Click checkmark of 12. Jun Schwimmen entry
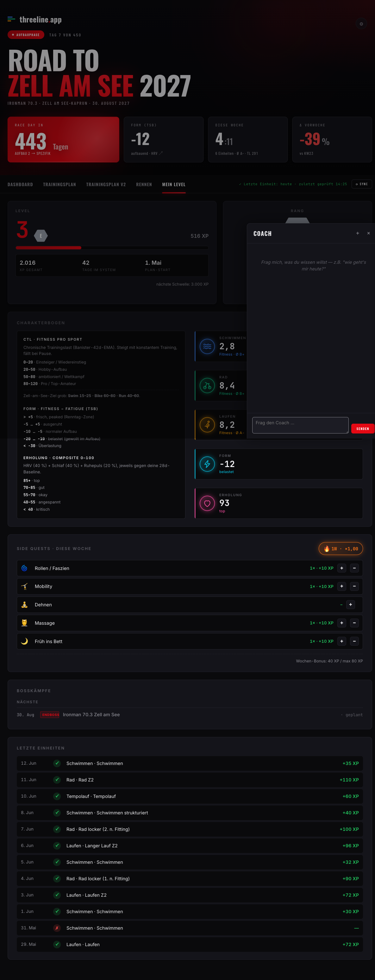This screenshot has height=980, width=375. 57,763
